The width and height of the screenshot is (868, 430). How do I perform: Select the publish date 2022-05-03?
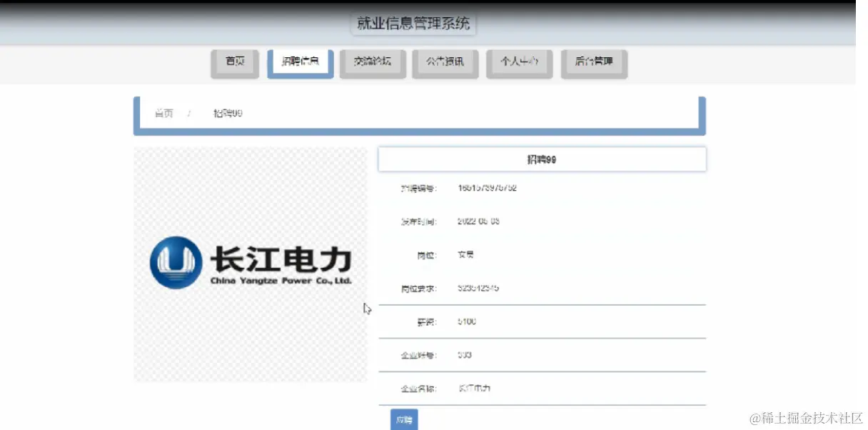click(478, 221)
